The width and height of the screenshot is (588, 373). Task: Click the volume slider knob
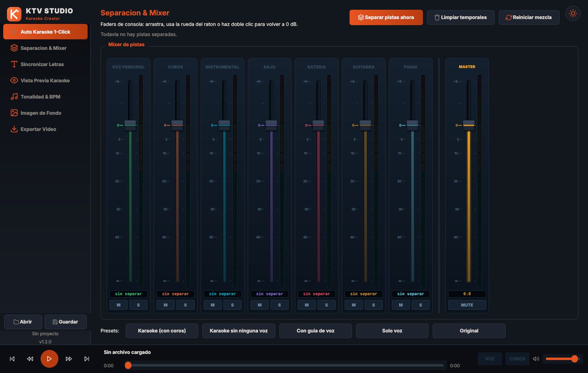coord(575,359)
